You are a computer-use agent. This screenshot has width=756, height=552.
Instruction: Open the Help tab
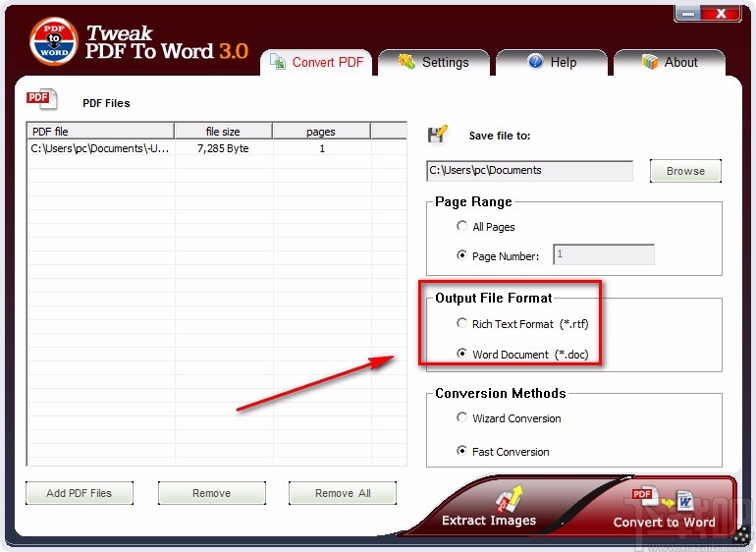coord(552,62)
